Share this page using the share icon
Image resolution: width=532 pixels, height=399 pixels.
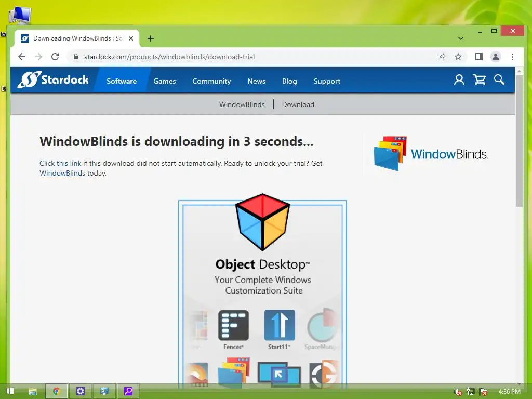click(442, 57)
